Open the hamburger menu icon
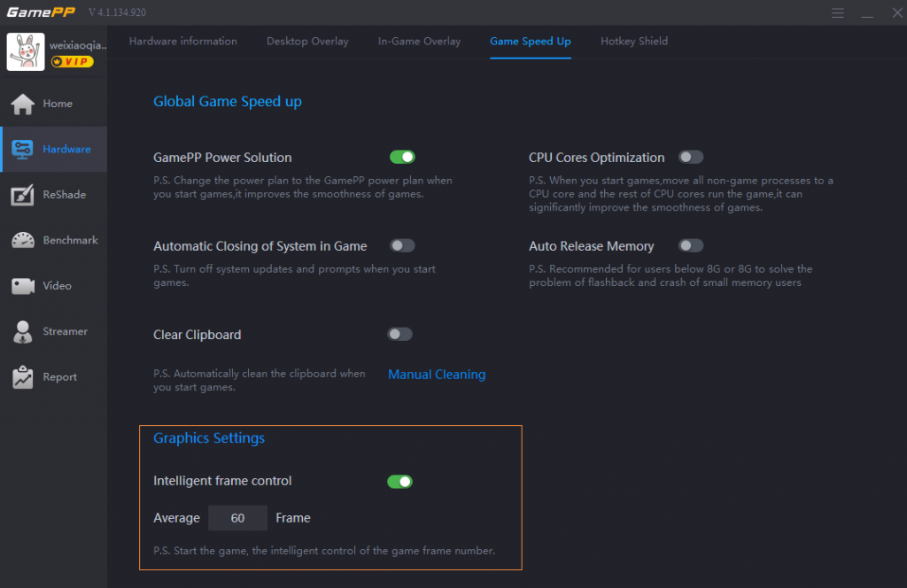Screen dimensions: 907x588 tap(838, 12)
